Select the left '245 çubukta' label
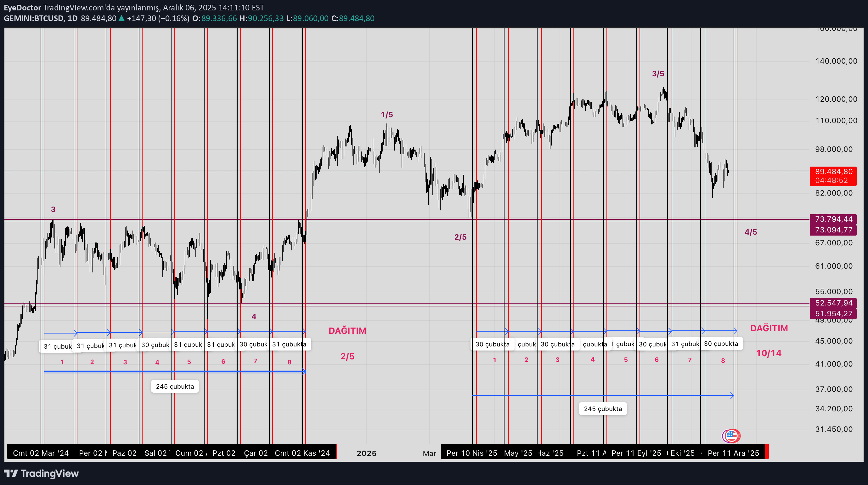 (x=175, y=386)
